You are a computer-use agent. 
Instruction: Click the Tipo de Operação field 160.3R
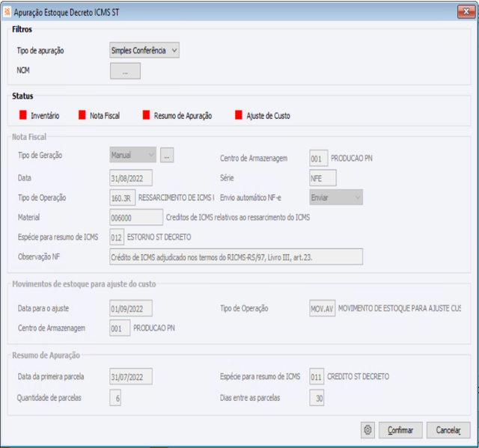[123, 197]
